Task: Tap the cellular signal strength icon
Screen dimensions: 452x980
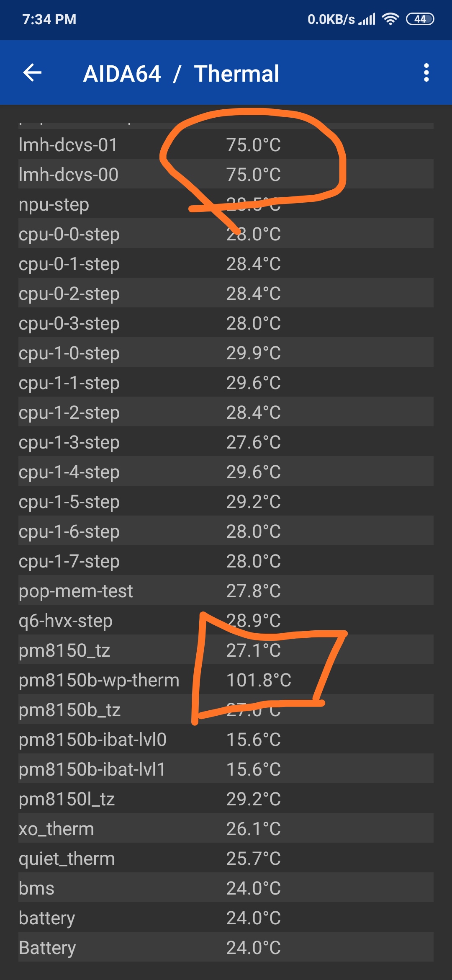Action: 367,19
